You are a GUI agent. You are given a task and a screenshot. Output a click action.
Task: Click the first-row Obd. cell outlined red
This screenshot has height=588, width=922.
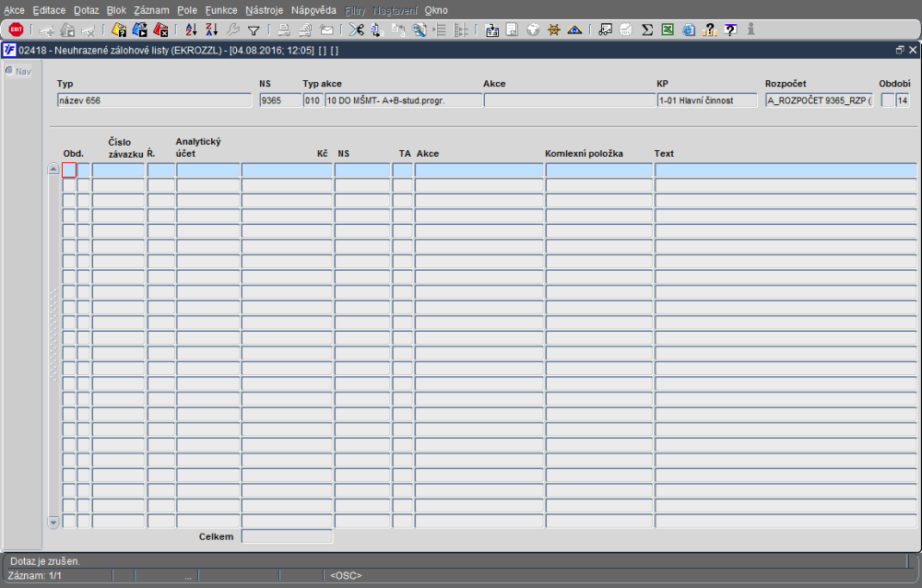tap(69, 170)
